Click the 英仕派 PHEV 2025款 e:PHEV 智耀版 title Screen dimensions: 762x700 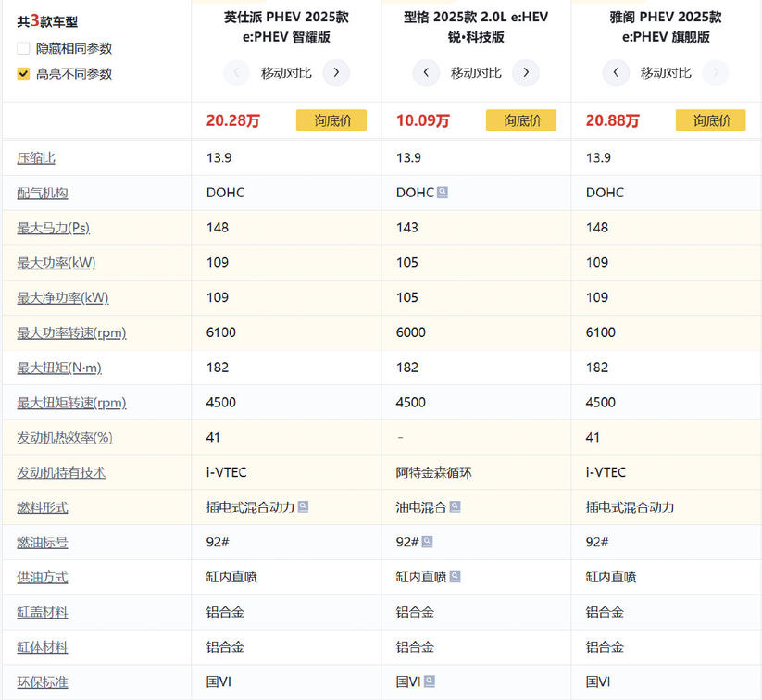pyautogui.click(x=286, y=27)
